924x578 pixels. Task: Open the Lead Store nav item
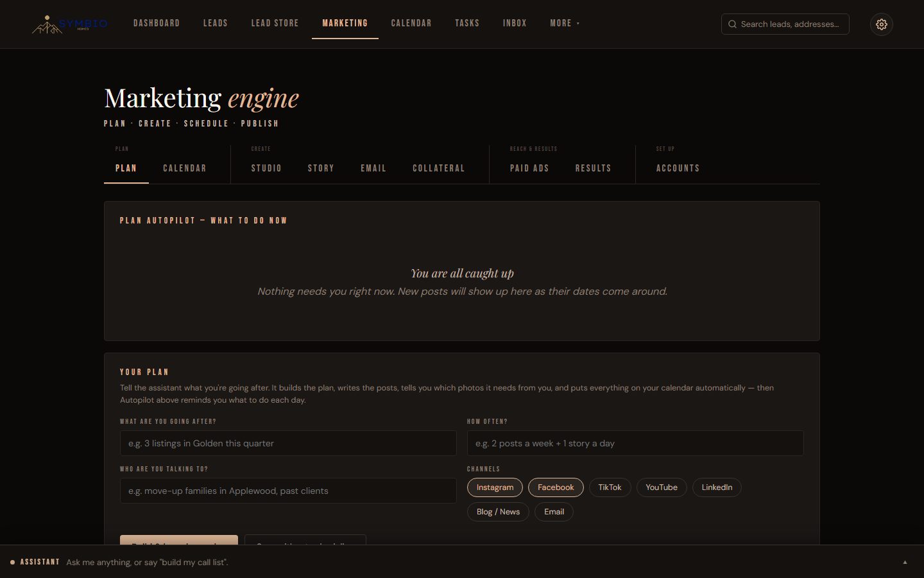275,23
